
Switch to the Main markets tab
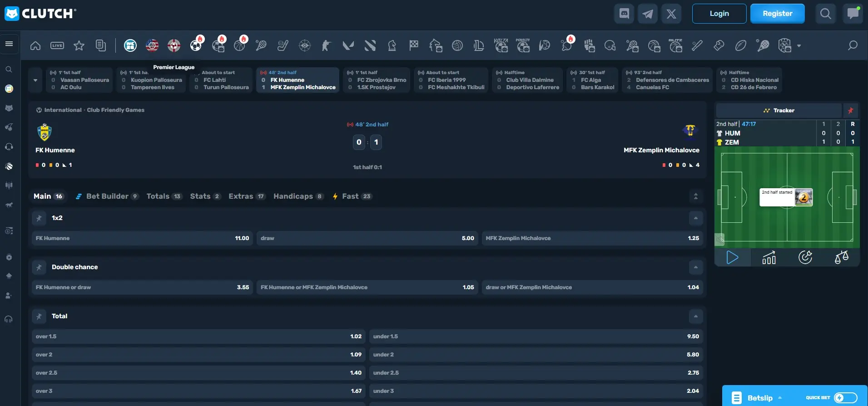pyautogui.click(x=48, y=196)
